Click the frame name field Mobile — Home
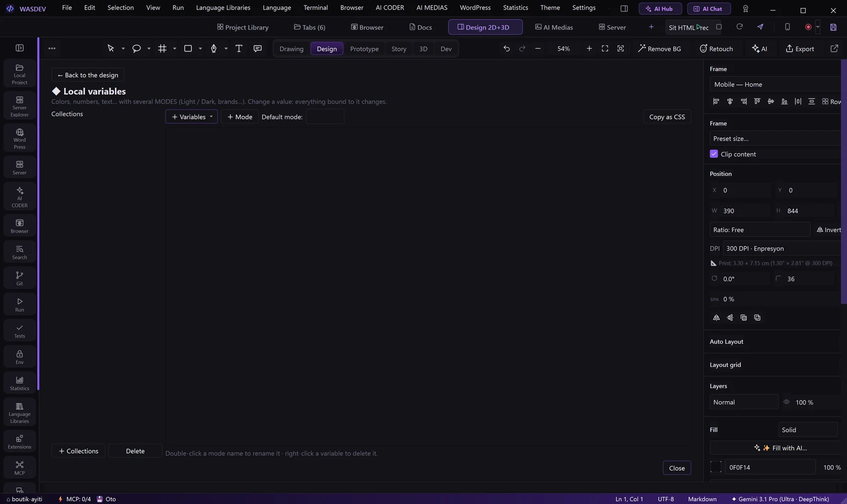This screenshot has height=504, width=847. pyautogui.click(x=775, y=84)
